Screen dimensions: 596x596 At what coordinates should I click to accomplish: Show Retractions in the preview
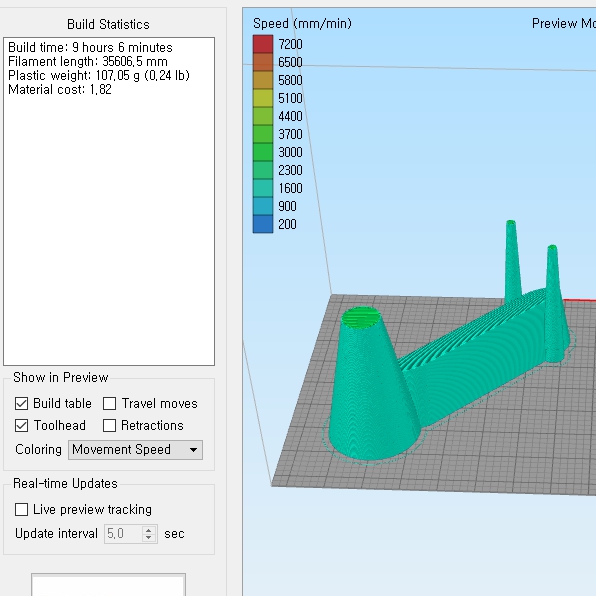(109, 425)
